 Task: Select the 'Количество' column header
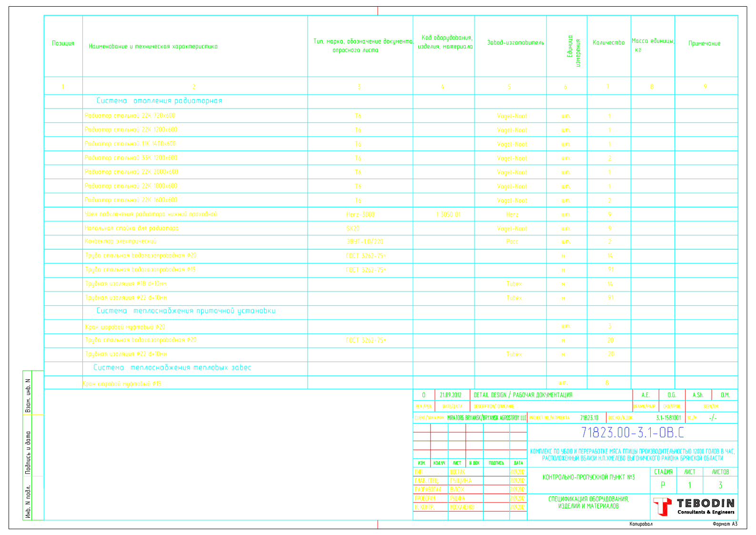[x=608, y=43]
